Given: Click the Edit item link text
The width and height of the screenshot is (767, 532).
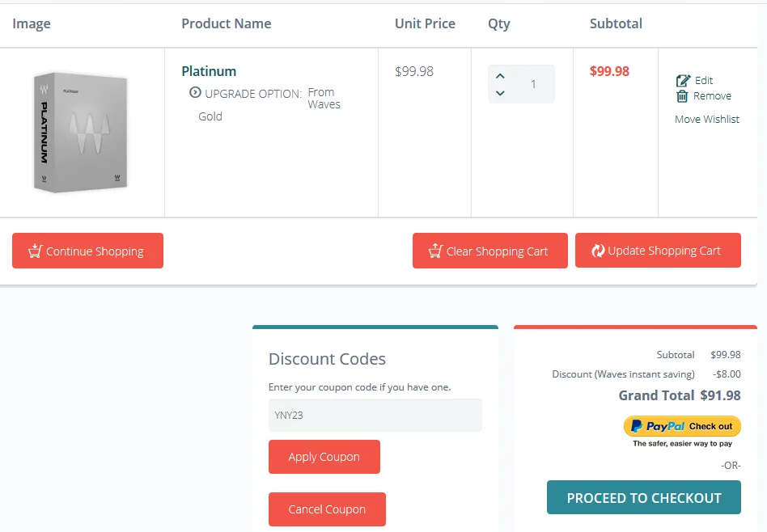Looking at the screenshot, I should [x=704, y=81].
